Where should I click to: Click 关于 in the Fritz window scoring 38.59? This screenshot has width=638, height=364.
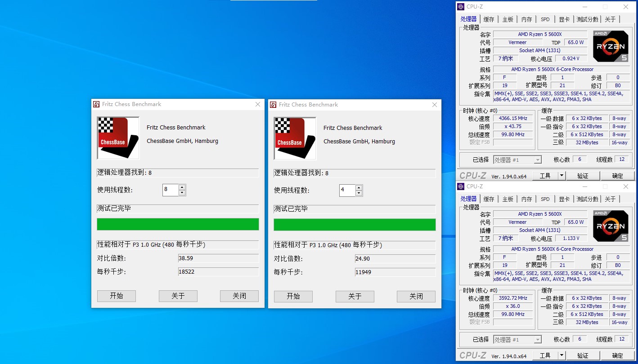(178, 296)
